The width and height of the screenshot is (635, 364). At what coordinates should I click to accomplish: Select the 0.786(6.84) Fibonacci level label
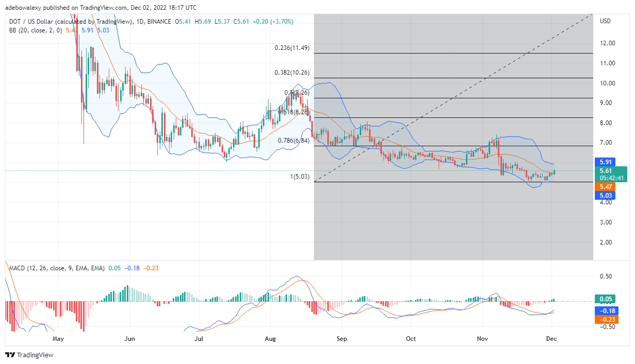coord(293,140)
